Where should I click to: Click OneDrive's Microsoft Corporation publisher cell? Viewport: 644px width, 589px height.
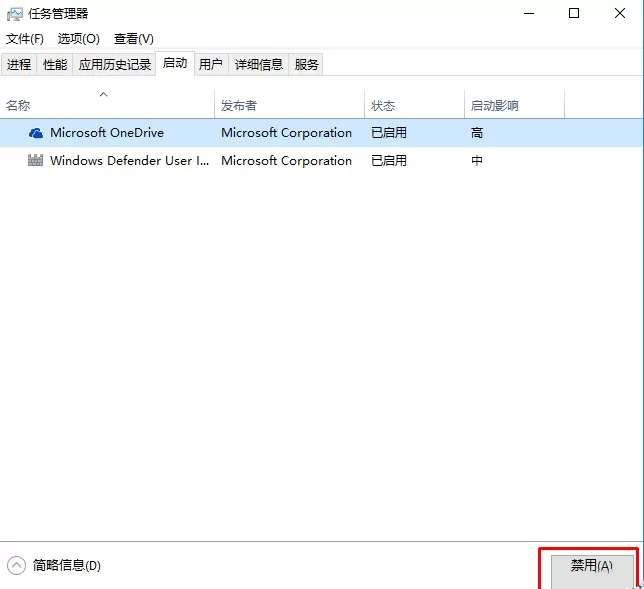pyautogui.click(x=286, y=133)
